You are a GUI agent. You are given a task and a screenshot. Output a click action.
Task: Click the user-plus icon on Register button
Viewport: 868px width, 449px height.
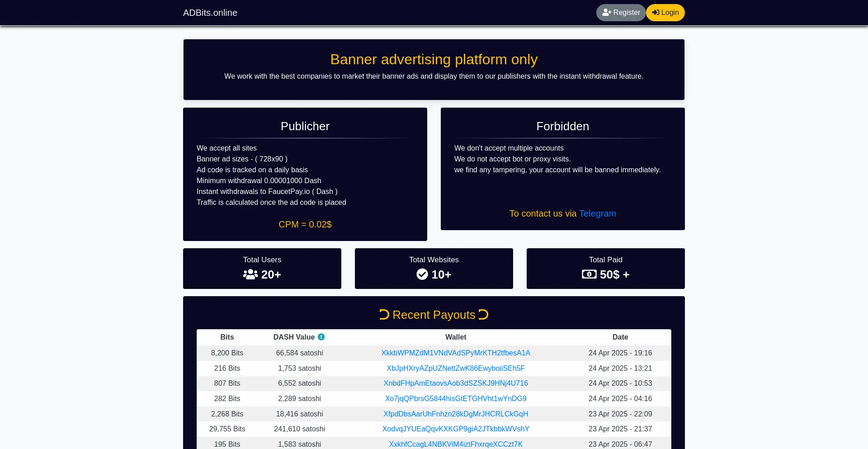607,12
